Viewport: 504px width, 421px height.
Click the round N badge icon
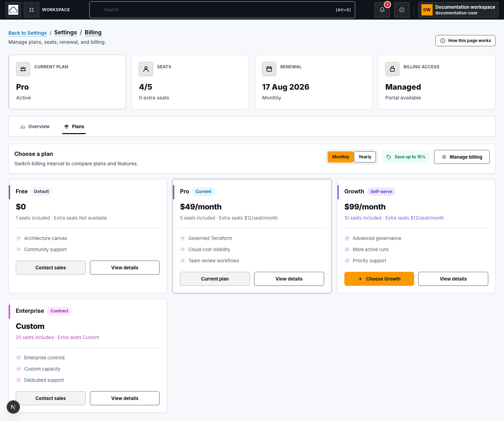13,407
